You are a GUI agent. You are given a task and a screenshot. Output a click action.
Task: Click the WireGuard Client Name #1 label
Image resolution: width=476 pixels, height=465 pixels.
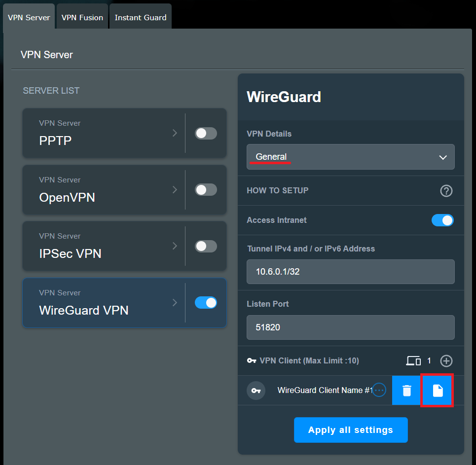coord(325,391)
